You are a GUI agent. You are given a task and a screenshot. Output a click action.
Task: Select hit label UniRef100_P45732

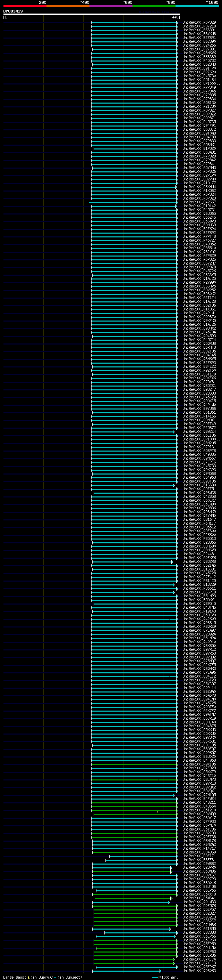199,60
